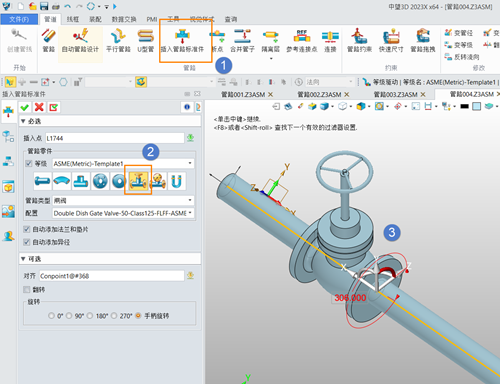Viewport: 500px width, 384px height.
Task: Select the 90° rotation radio button
Action: click(69, 315)
